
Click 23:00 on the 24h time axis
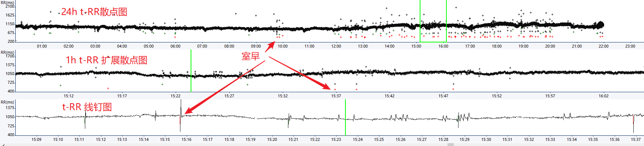click(x=630, y=46)
